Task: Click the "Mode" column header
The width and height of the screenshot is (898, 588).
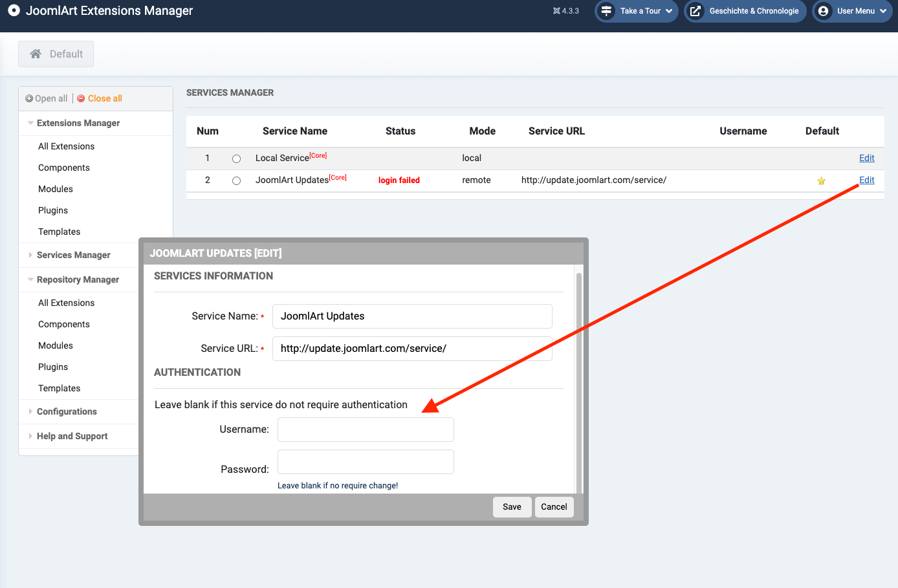Action: pyautogui.click(x=483, y=131)
